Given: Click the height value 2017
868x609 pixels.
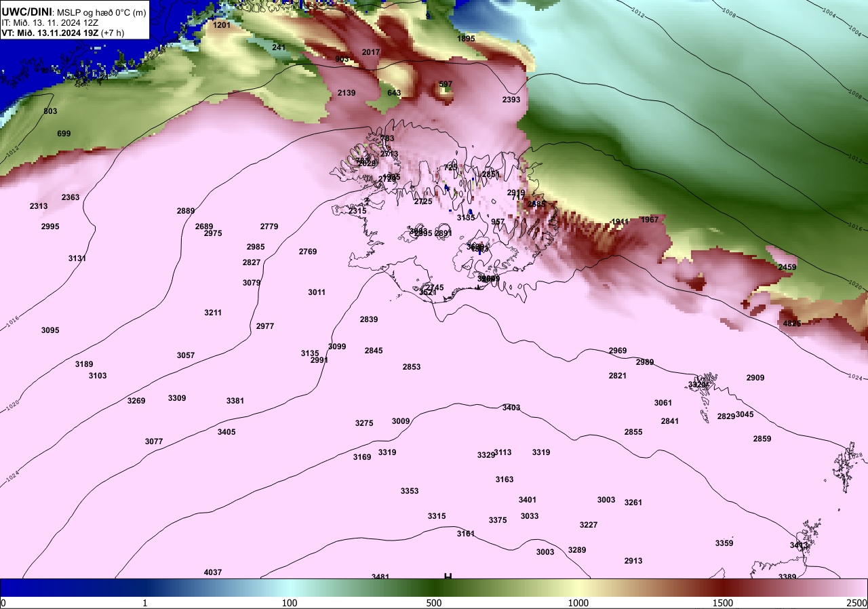Looking at the screenshot, I should click(371, 52).
